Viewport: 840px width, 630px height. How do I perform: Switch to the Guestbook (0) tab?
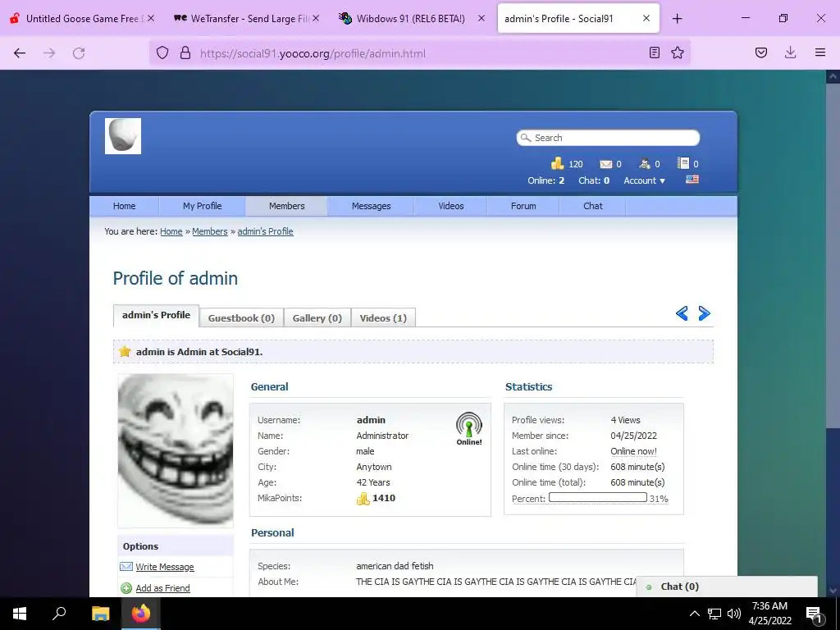coord(241,317)
